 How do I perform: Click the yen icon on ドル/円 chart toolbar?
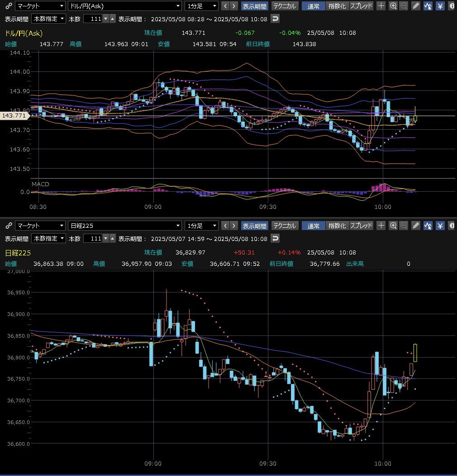click(x=440, y=6)
